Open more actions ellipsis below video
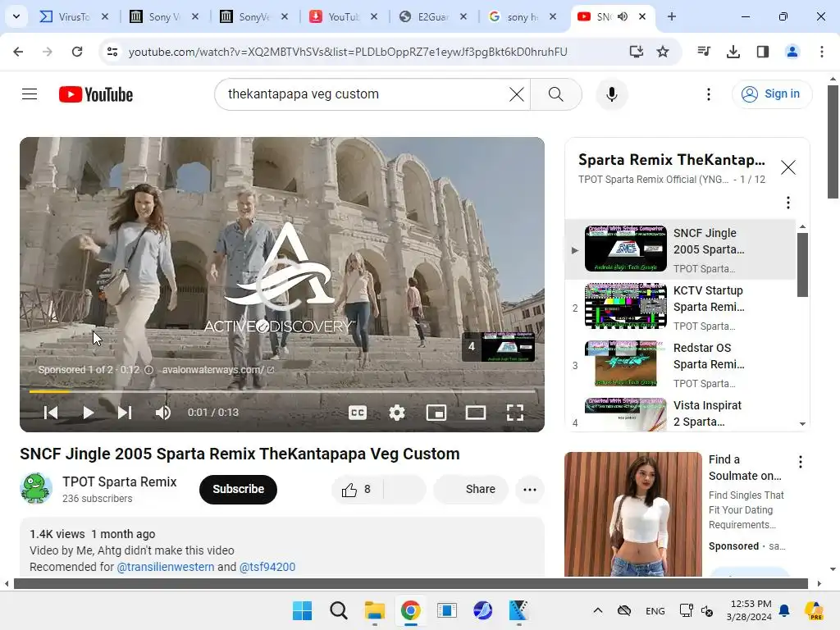The image size is (840, 630). (530, 489)
